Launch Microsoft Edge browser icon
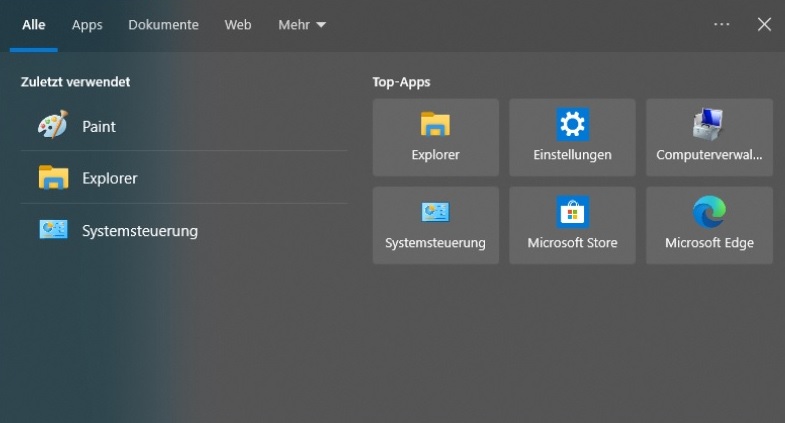Image resolution: width=785 pixels, height=423 pixels. tap(709, 212)
